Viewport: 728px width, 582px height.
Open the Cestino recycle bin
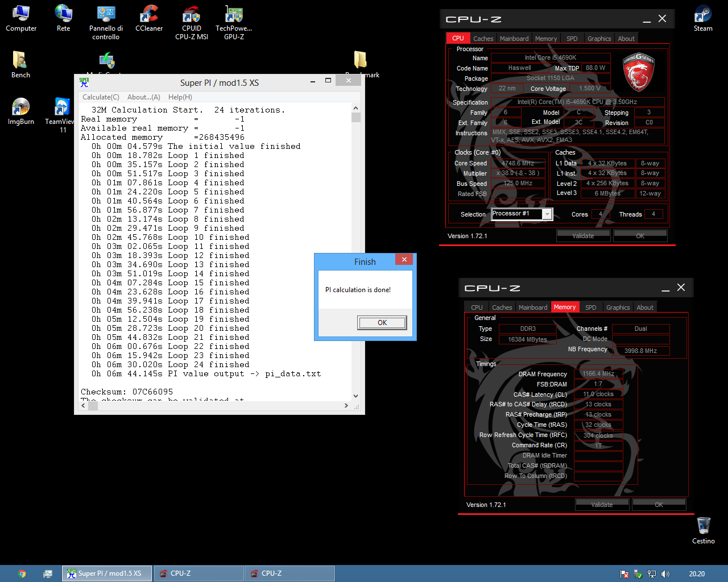click(704, 531)
